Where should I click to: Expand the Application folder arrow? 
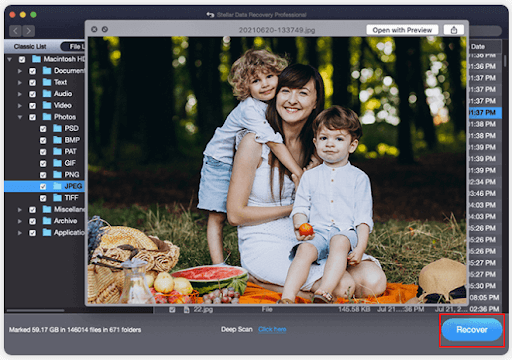tap(20, 233)
